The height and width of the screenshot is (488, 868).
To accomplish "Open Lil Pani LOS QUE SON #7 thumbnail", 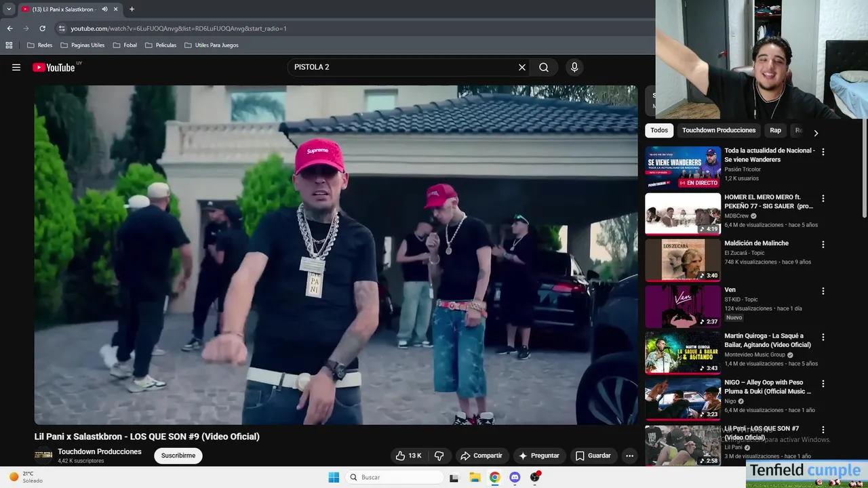I will [683, 445].
